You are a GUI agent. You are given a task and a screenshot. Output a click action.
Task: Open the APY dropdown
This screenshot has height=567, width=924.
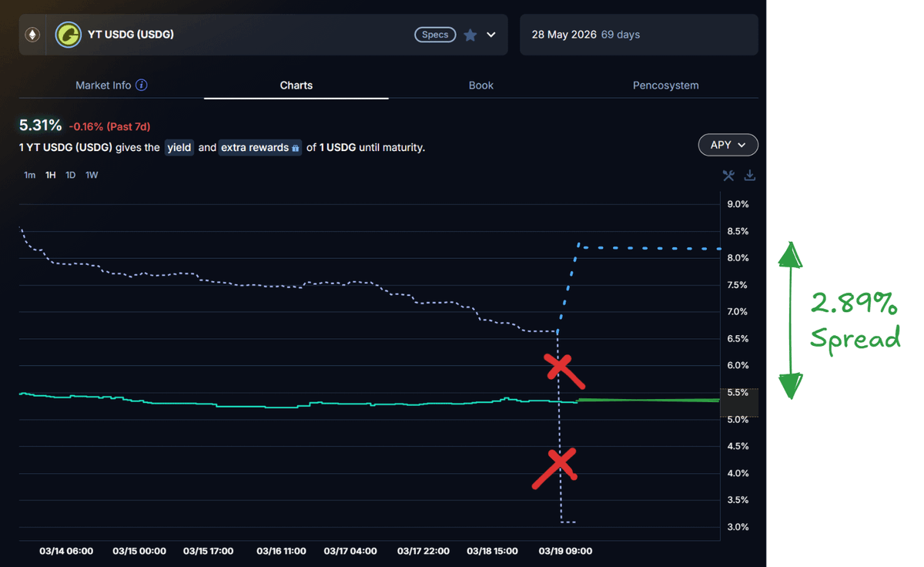pos(728,145)
